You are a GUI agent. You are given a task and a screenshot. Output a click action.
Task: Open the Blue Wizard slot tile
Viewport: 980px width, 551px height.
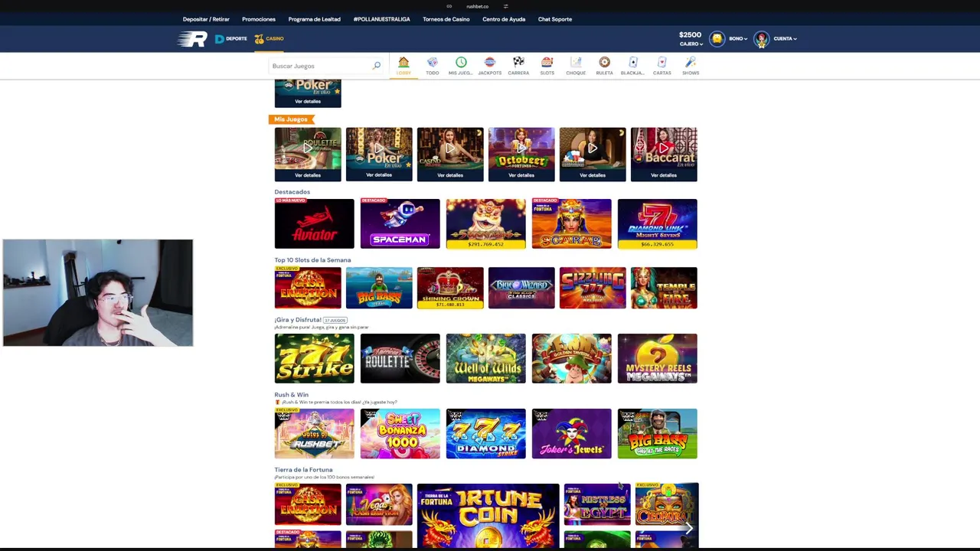point(521,288)
